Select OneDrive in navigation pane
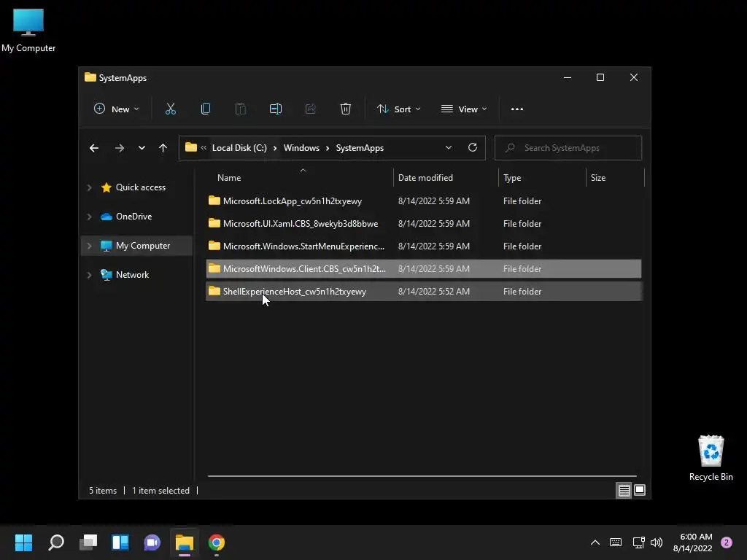 134,217
